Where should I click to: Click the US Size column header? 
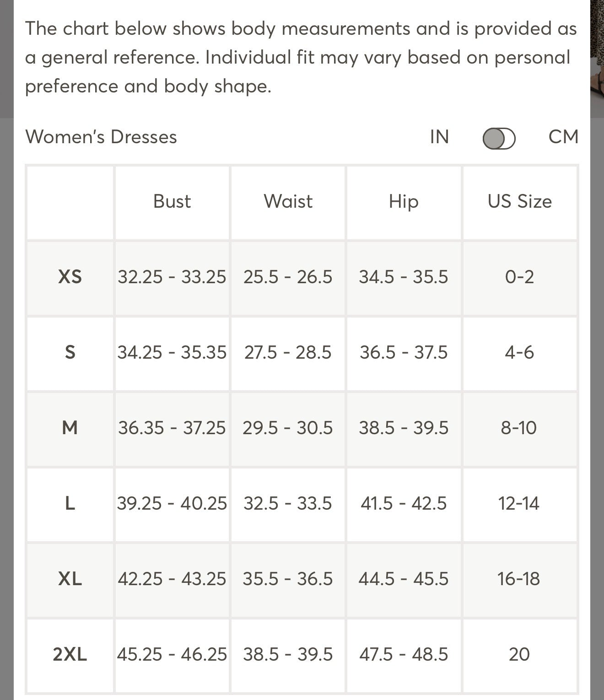click(520, 202)
